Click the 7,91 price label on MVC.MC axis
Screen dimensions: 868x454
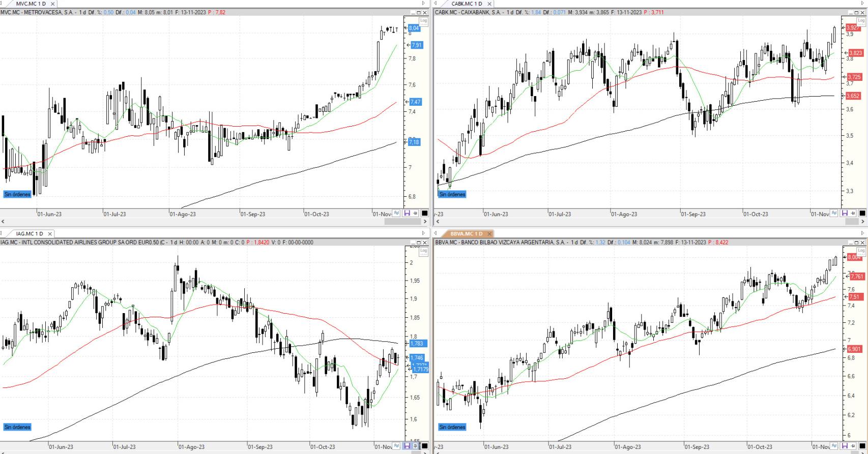point(417,45)
